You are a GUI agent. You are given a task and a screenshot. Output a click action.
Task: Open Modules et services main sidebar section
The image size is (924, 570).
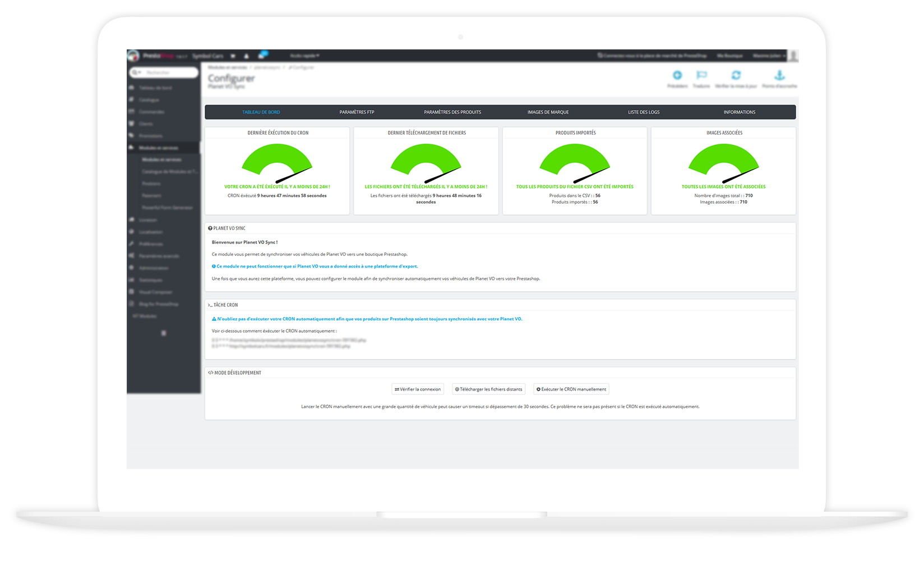[x=159, y=148]
